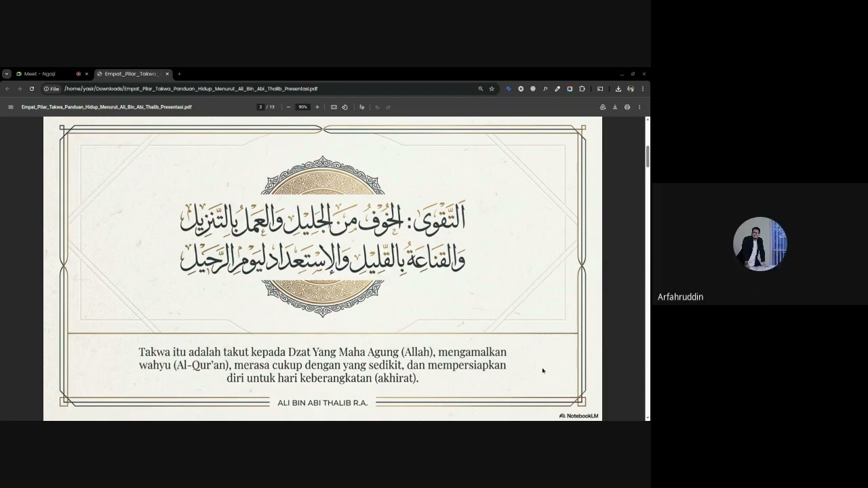Open PDF viewer more actions menu
Image resolution: width=868 pixels, height=488 pixels.
tap(639, 107)
